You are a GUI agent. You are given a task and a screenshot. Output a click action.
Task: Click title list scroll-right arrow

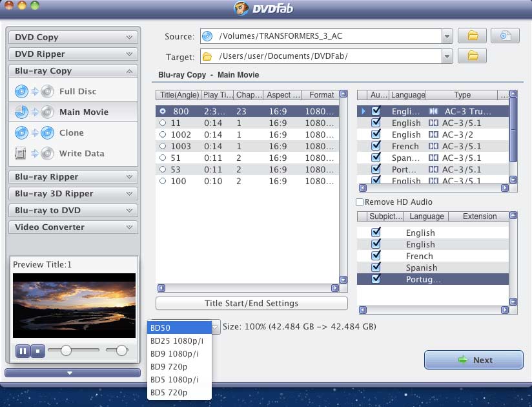point(335,288)
